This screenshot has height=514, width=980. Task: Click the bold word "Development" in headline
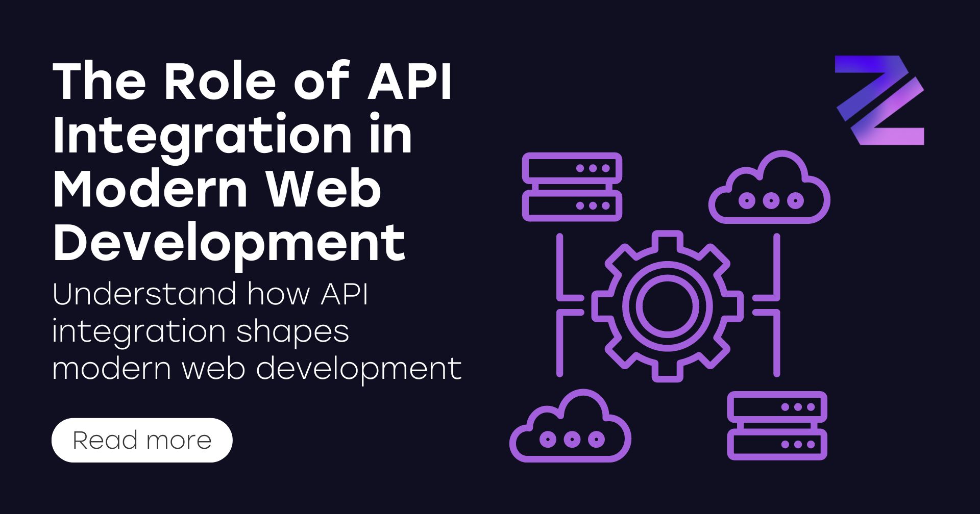(229, 243)
